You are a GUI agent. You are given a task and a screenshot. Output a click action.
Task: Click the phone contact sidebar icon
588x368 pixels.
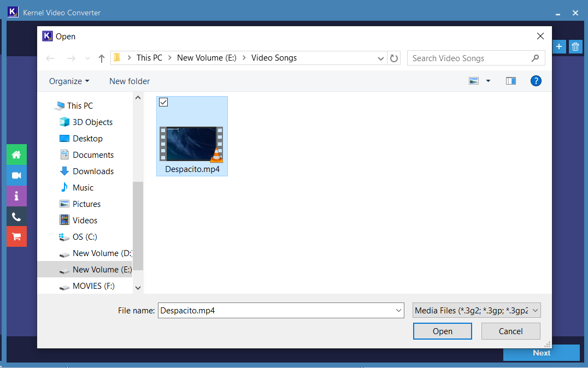pyautogui.click(x=16, y=216)
